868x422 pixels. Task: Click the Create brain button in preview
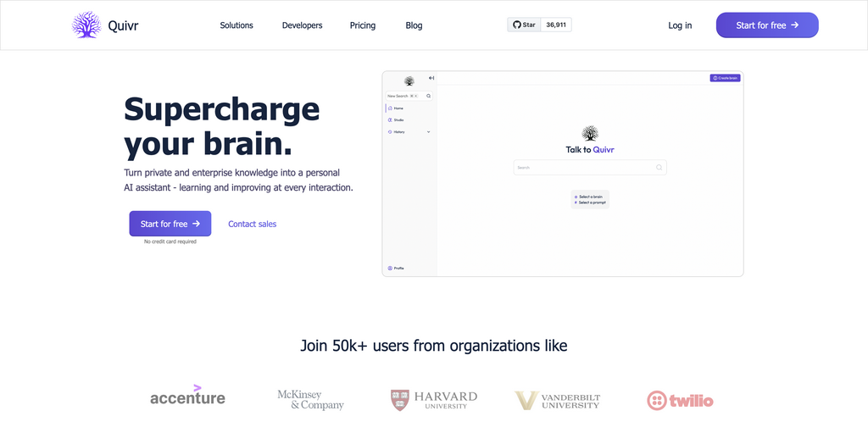pos(726,78)
